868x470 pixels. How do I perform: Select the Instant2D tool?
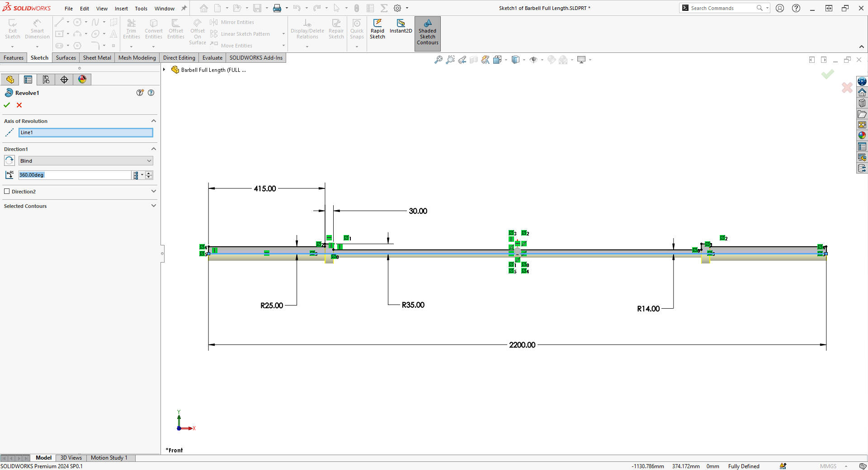401,23
